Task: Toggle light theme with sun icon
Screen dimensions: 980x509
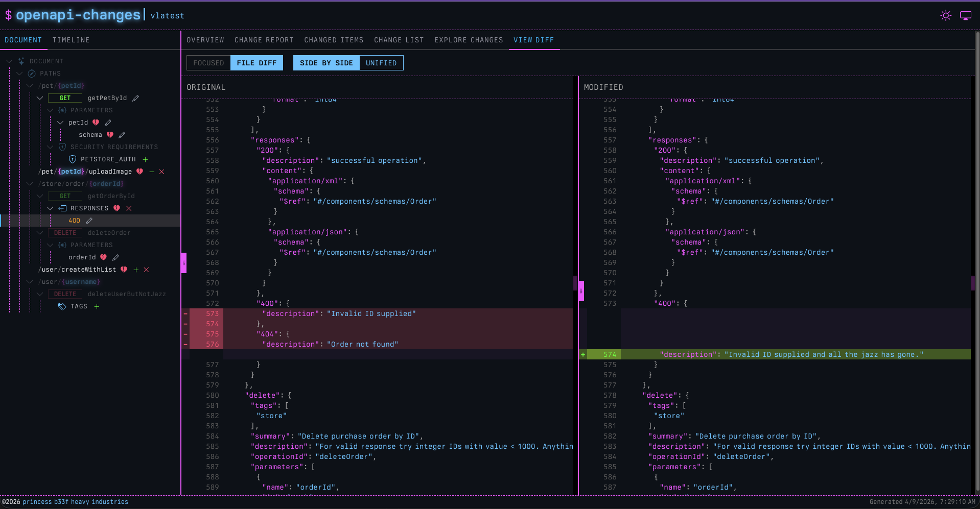Action: [x=946, y=15]
